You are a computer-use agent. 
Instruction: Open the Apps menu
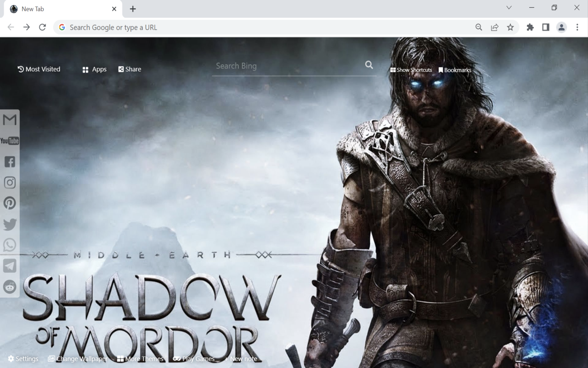pyautogui.click(x=95, y=69)
